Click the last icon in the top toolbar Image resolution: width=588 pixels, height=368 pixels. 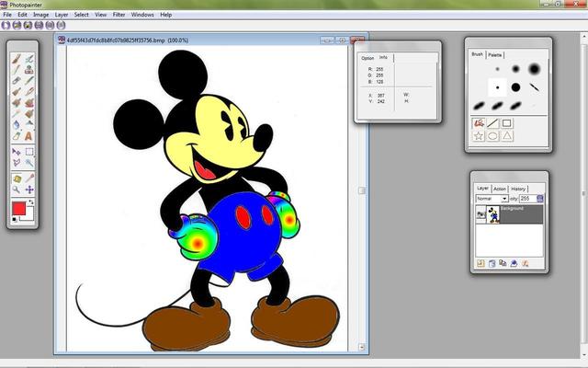pyautogui.click(x=61, y=25)
